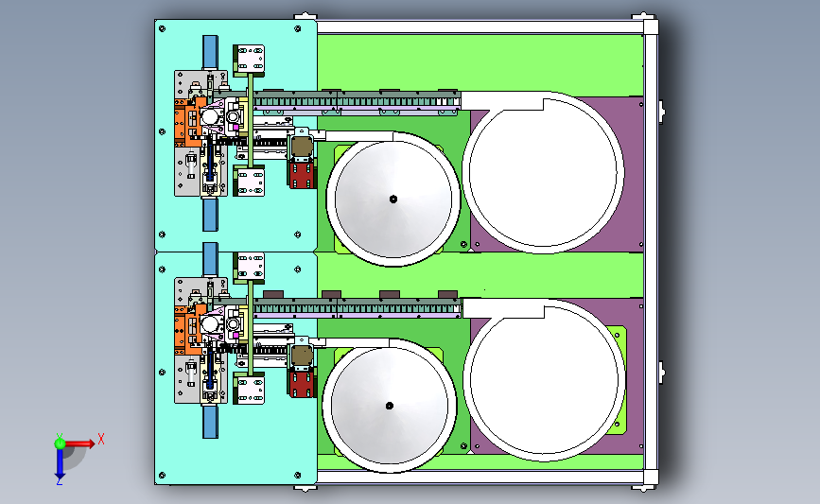Pick the upper red bracket block

click(302, 175)
